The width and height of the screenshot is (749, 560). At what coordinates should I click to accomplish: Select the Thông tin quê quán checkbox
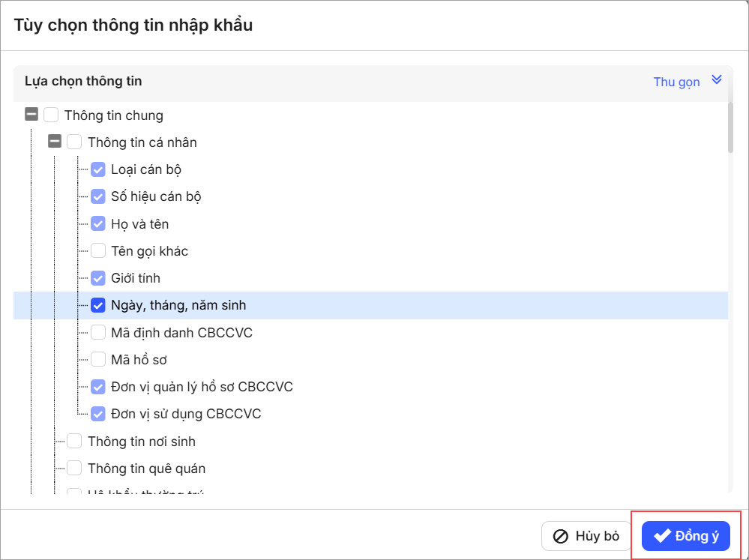[x=74, y=468]
